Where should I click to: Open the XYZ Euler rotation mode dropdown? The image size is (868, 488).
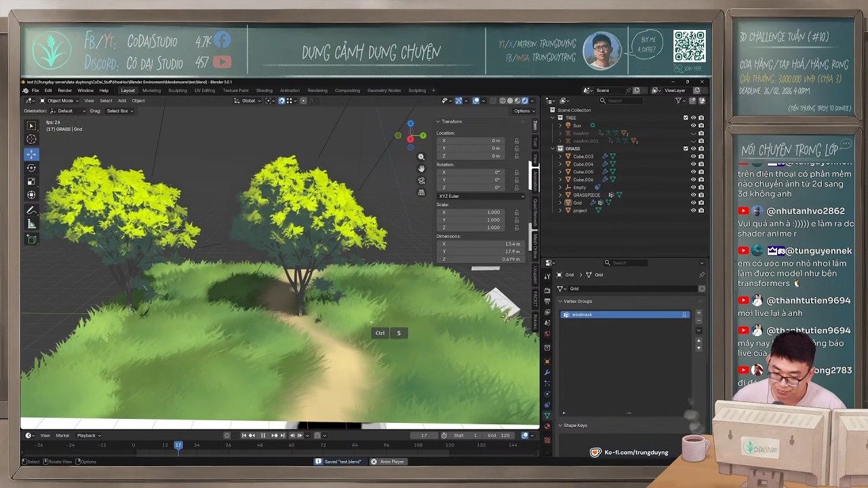pyautogui.click(x=480, y=196)
